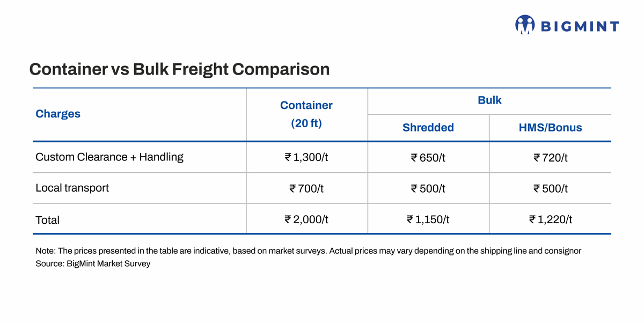The width and height of the screenshot is (644, 322).
Task: Select the ₹ 1,220/t HMS/Bonus total cell
Action: 551,219
